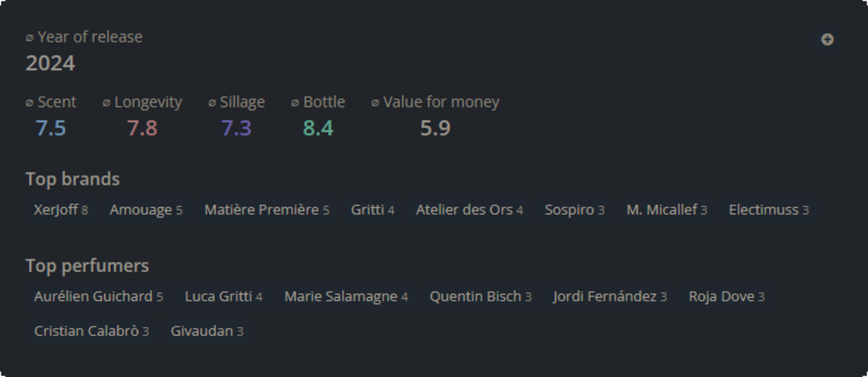Open the M. Micallef brand tag
Viewport: 868px width, 377px height.
[667, 210]
